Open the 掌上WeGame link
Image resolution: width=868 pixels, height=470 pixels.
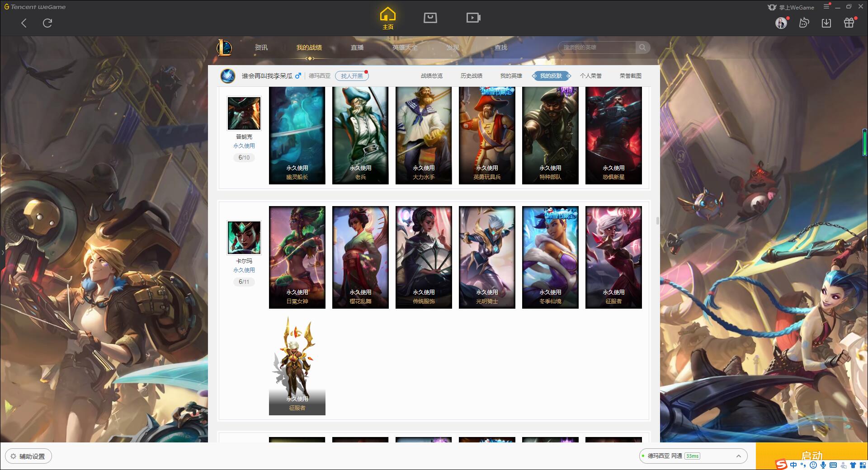[791, 7]
